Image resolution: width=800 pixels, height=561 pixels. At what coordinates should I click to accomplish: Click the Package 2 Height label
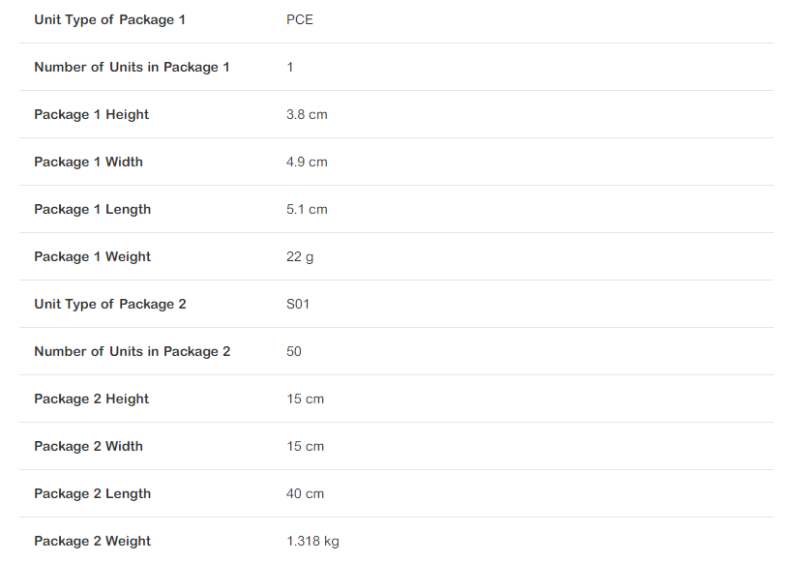click(x=91, y=399)
